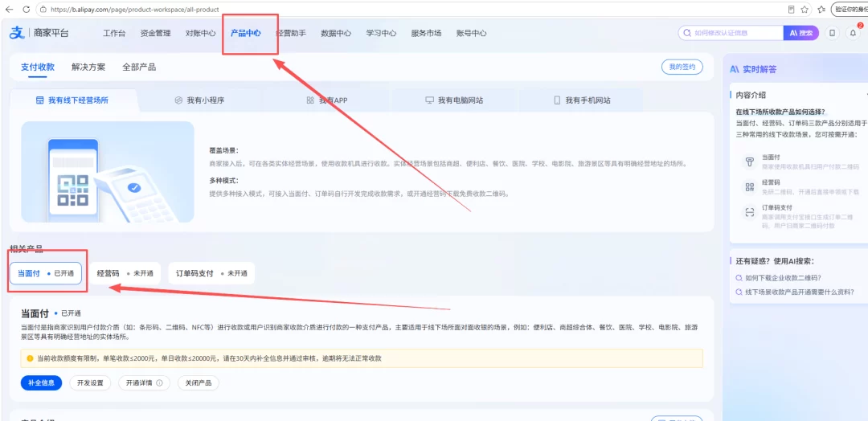The image size is (868, 421).
Task: Click the yellow warning icon in limit notice
Action: pyautogui.click(x=30, y=358)
